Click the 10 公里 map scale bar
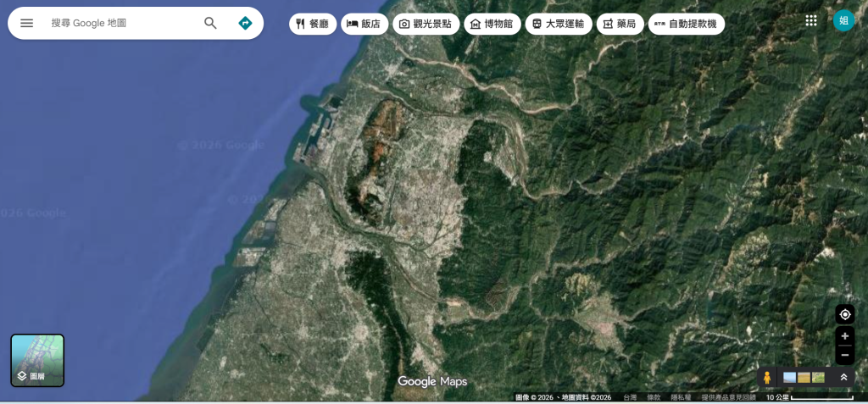868x404 pixels. coord(810,397)
